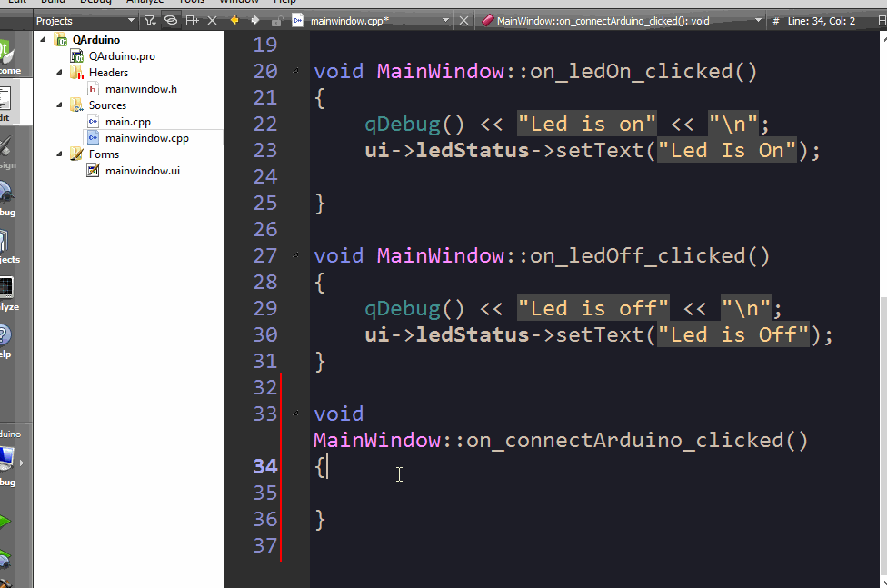
Task: Close the mainwindow.cpp document with X
Action: coord(464,20)
